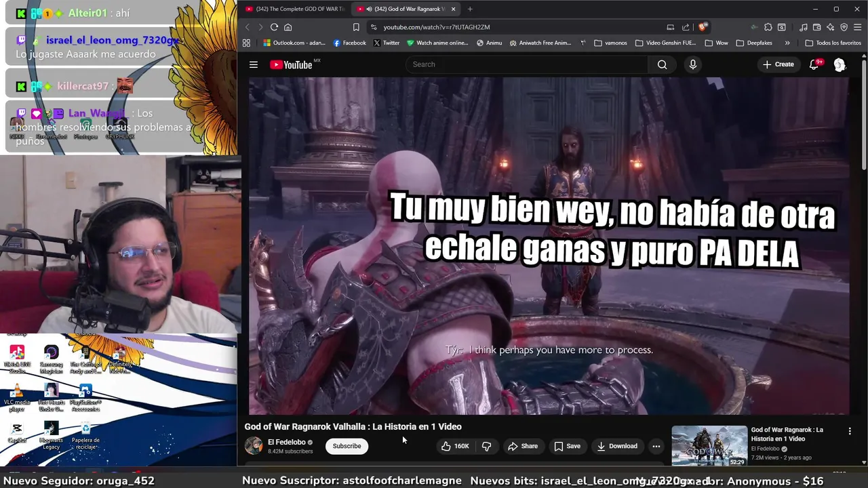Viewport: 868px width, 488px height.
Task: Open the Facebook bookmark
Action: click(x=349, y=43)
